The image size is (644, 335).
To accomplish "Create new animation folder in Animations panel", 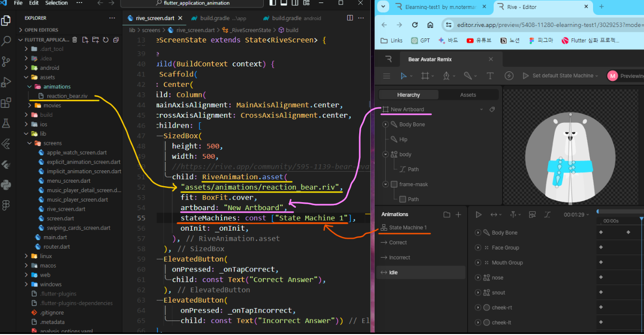I will tap(447, 215).
